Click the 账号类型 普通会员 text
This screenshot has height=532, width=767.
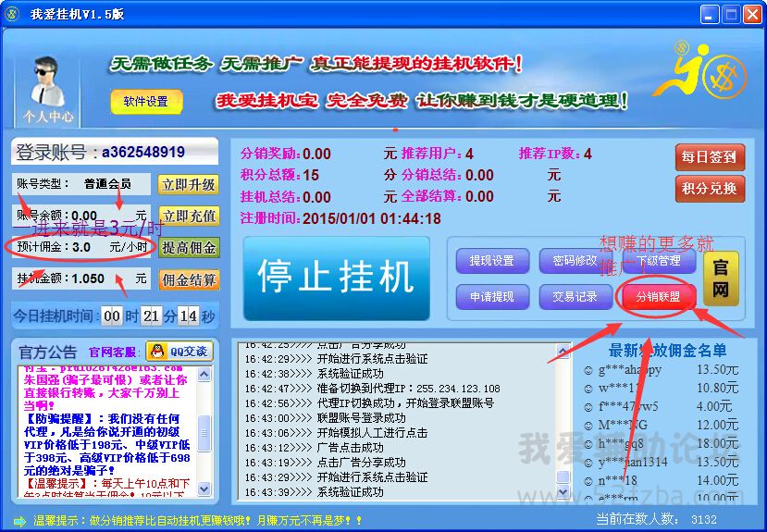tap(74, 184)
